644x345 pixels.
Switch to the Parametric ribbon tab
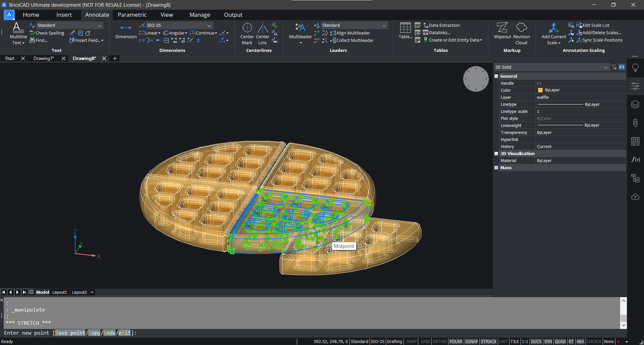point(132,15)
